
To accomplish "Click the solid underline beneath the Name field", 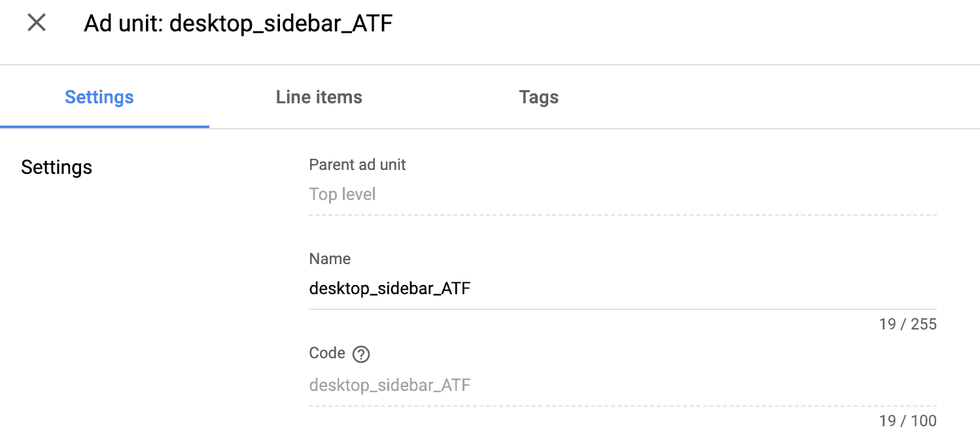I will pos(622,309).
